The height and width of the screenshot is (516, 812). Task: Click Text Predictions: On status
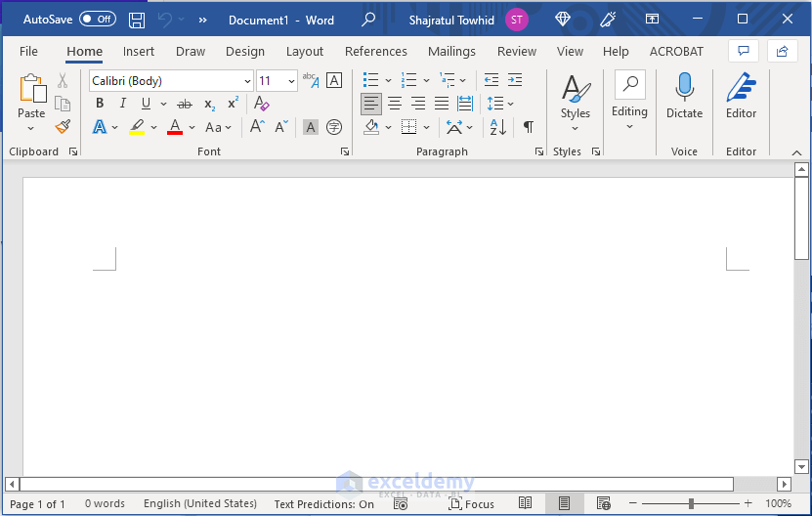point(324,504)
